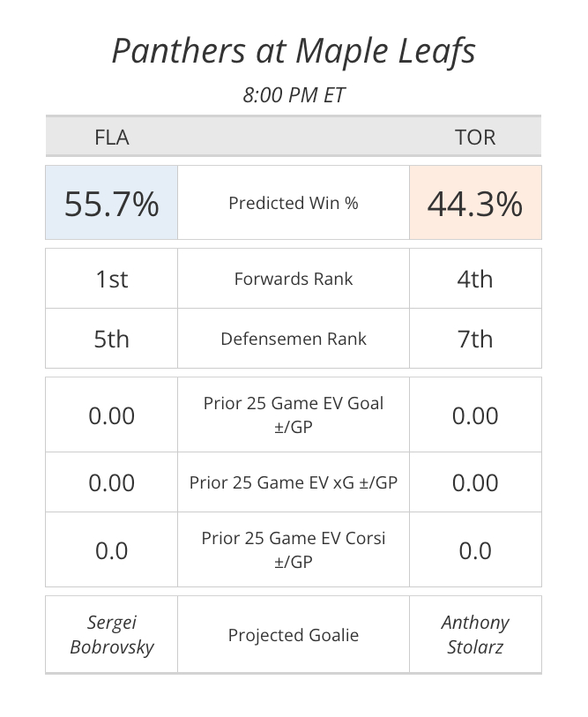The image size is (588, 717).
Task: Select the Defensemen Rank row label
Action: pyautogui.click(x=294, y=339)
